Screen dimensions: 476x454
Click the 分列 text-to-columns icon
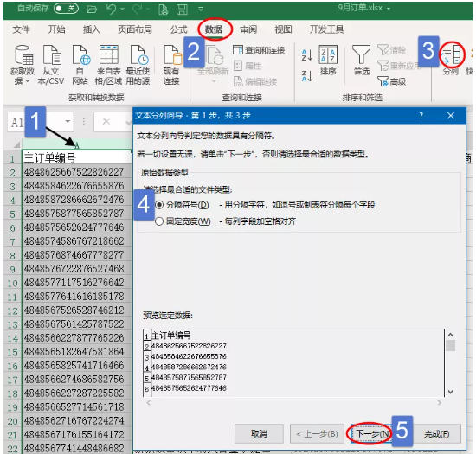click(x=452, y=54)
